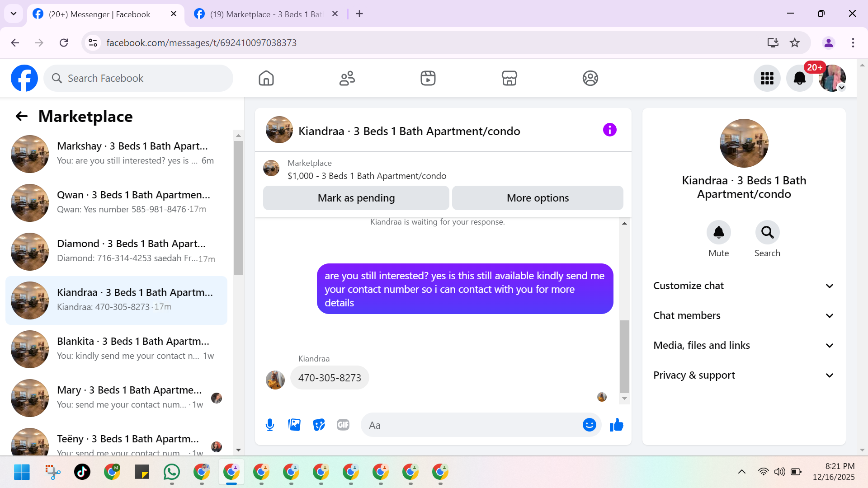This screenshot has height=488, width=868.
Task: Mute the Kiandraa conversation
Action: (x=719, y=232)
